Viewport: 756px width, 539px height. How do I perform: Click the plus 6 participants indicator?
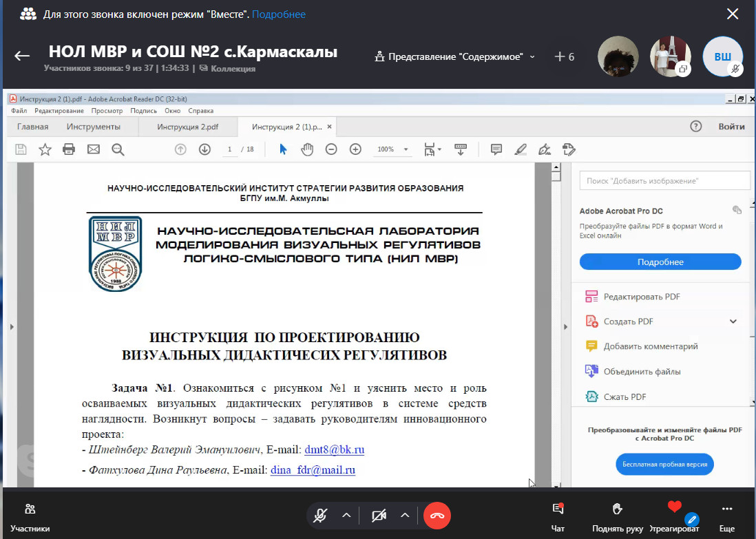[x=564, y=57]
